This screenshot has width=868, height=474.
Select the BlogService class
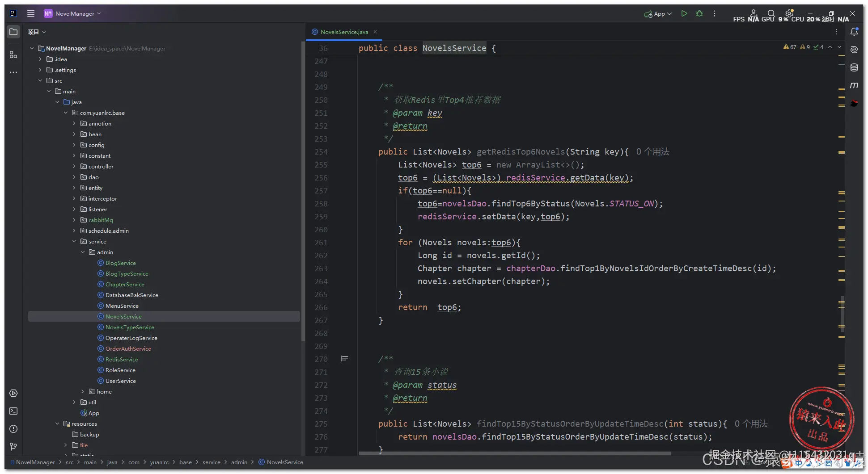[x=120, y=263]
